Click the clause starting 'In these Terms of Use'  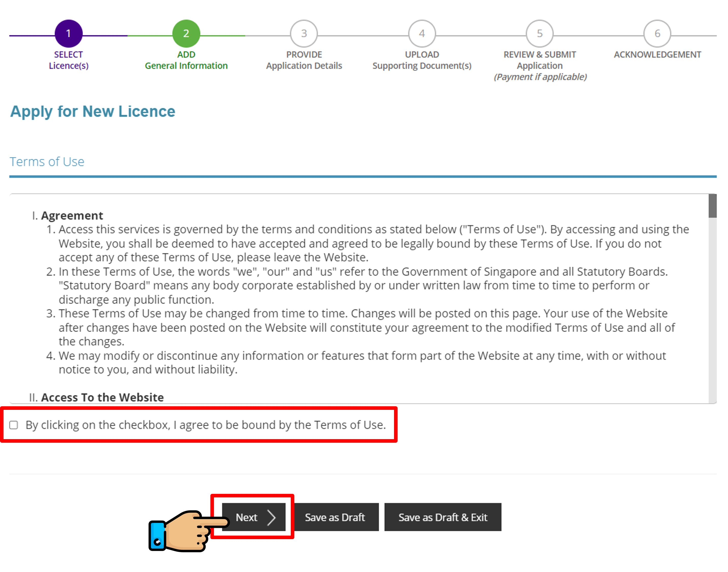[x=363, y=286]
